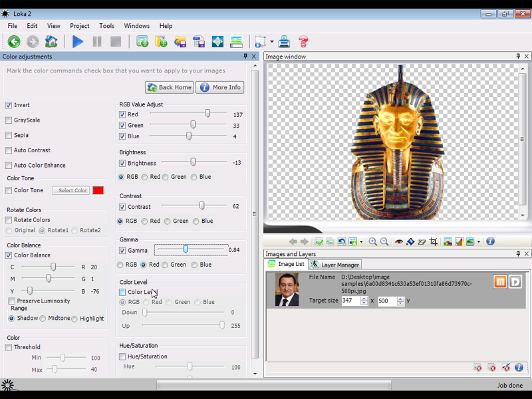The width and height of the screenshot is (532, 399).
Task: Switch to the Layer Manager tab
Action: tap(335, 265)
